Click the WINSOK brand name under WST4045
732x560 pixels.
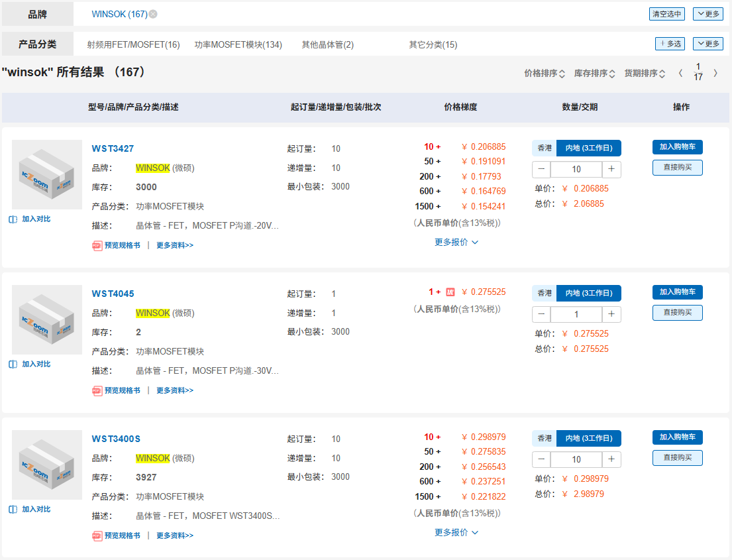point(152,313)
